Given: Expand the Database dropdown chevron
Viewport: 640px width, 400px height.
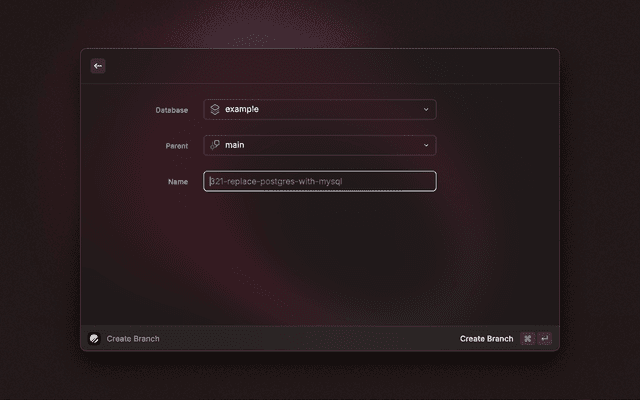Looking at the screenshot, I should click(x=426, y=109).
